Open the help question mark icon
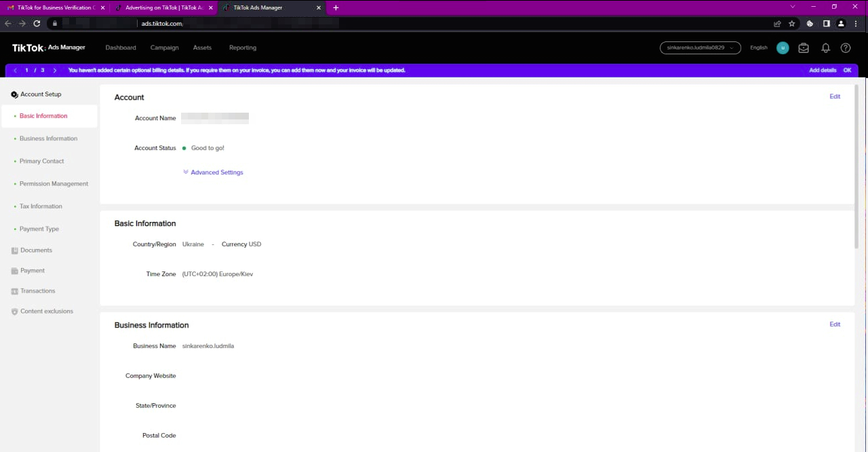 (846, 48)
